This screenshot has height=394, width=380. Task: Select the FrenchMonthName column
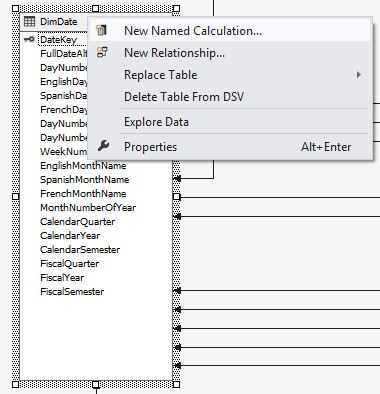(83, 193)
